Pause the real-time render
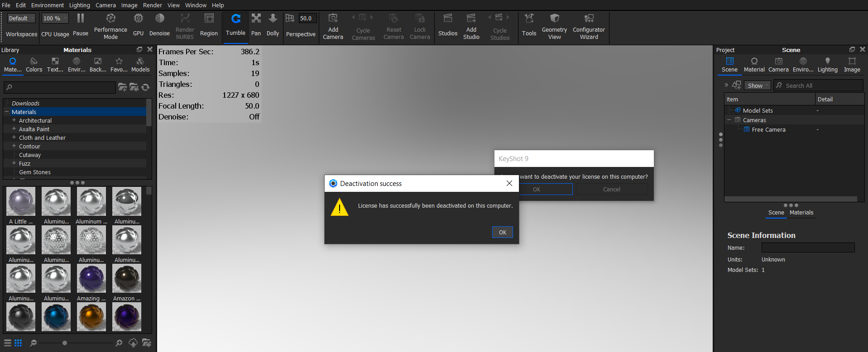 click(81, 25)
